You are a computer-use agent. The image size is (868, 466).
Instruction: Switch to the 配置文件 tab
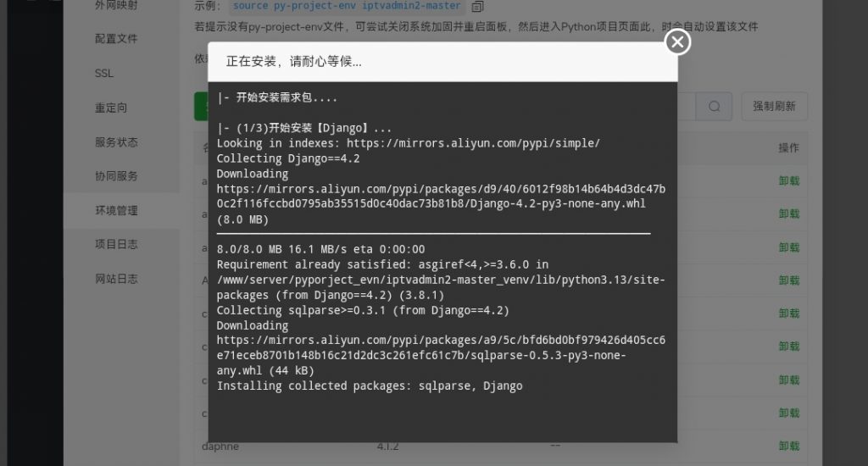coord(116,39)
